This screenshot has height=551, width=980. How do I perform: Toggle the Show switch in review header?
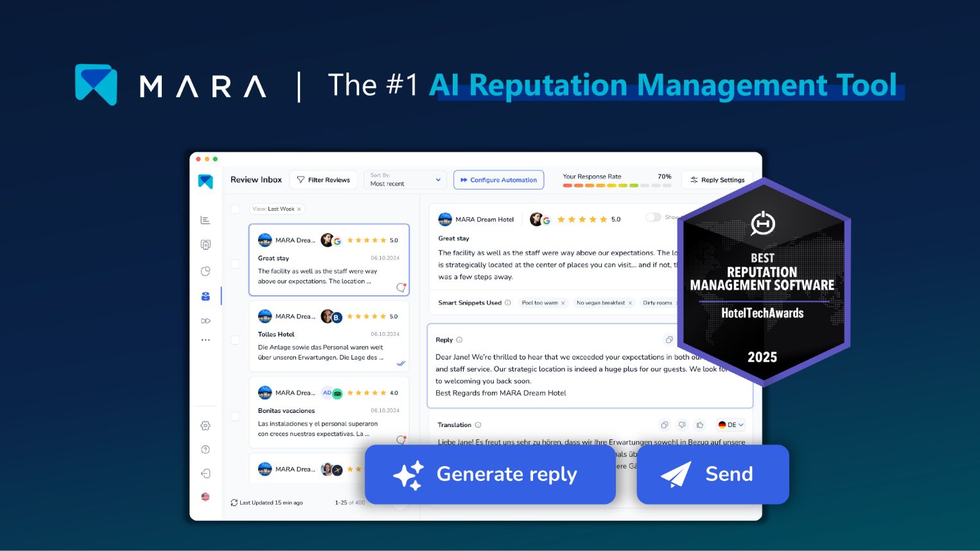(x=653, y=217)
